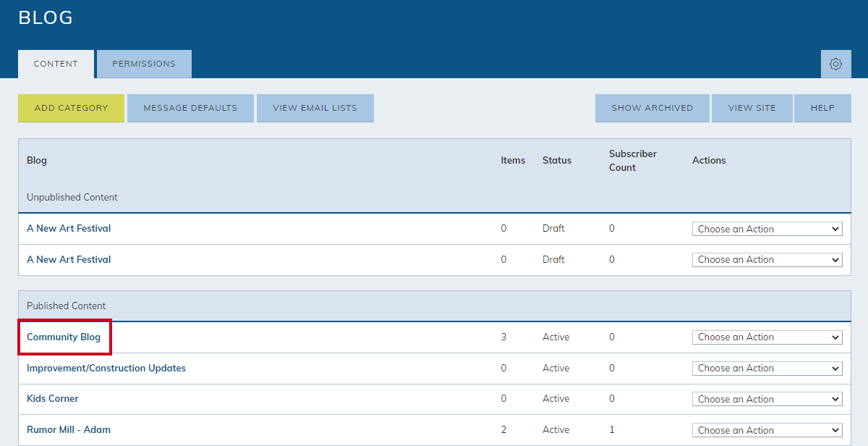Click items count 2 for Rumor Mill
The height and width of the screenshot is (446, 868).
click(x=504, y=429)
